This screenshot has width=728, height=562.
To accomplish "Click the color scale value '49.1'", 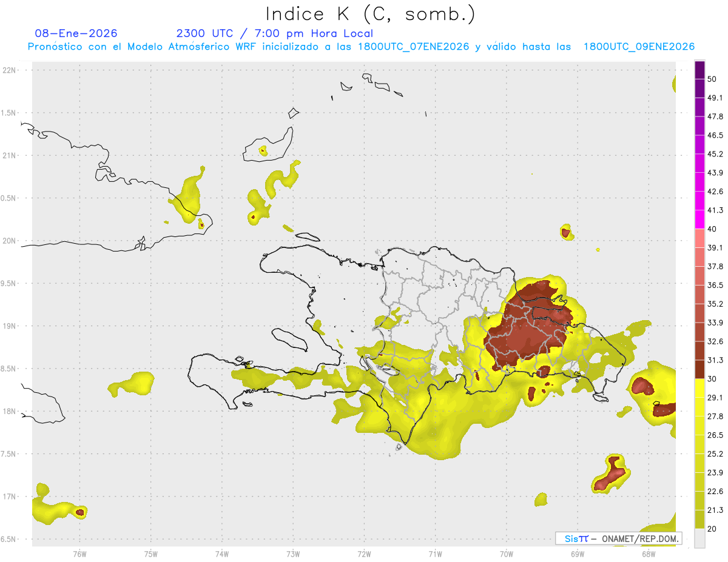I will pyautogui.click(x=715, y=98).
